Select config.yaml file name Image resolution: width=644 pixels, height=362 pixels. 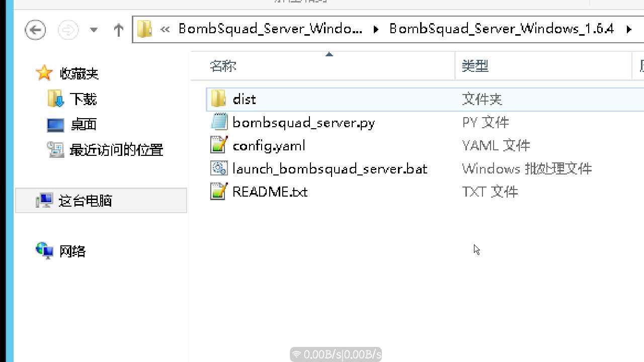tap(269, 146)
